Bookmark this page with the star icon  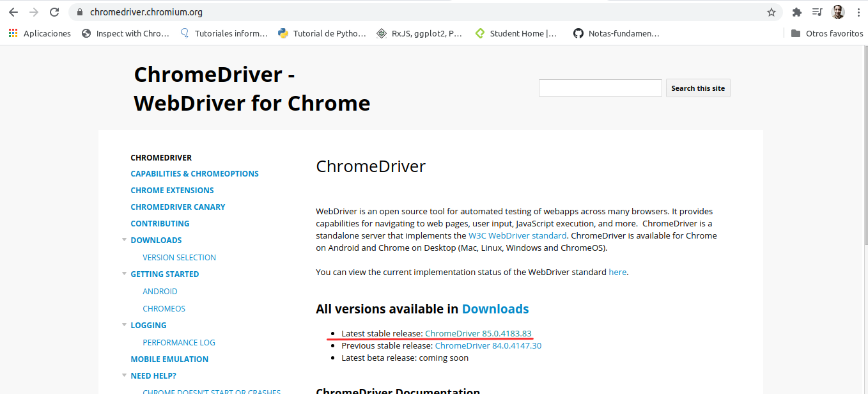pos(771,12)
